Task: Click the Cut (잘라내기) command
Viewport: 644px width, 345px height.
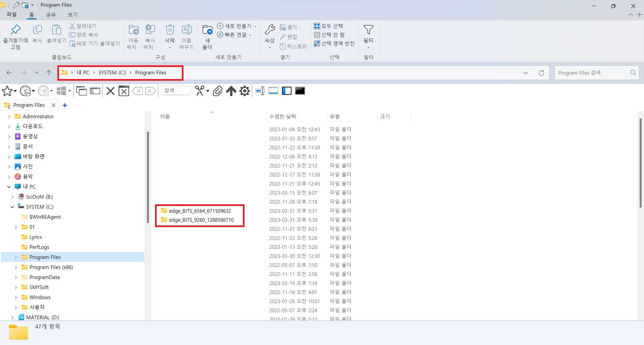Action: [83, 26]
